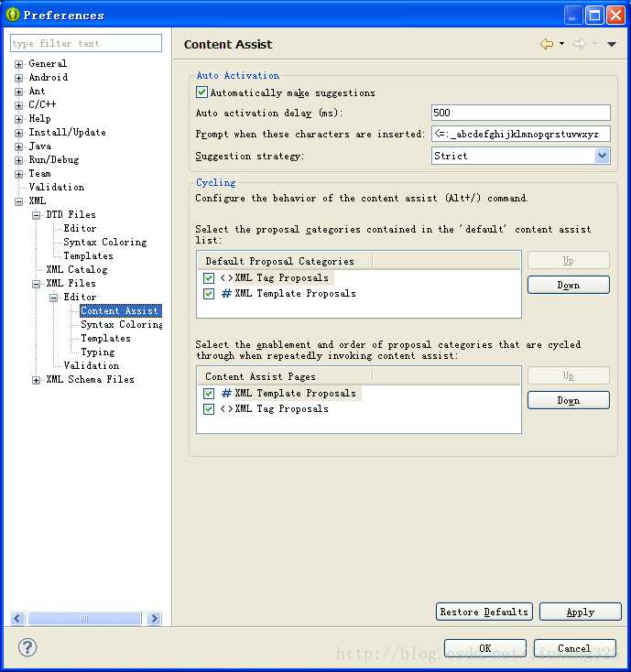Viewport: 631px width, 672px height.
Task: Click the Apply button
Action: [581, 612]
